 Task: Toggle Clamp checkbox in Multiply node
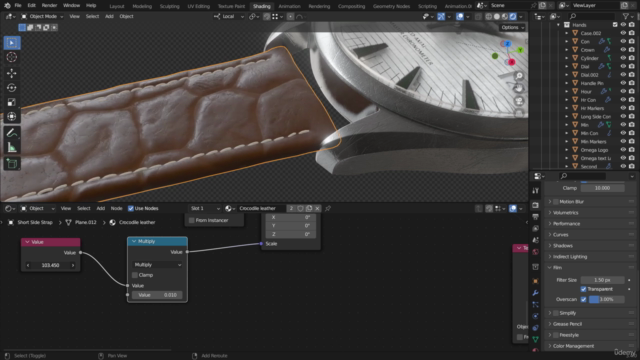click(135, 275)
